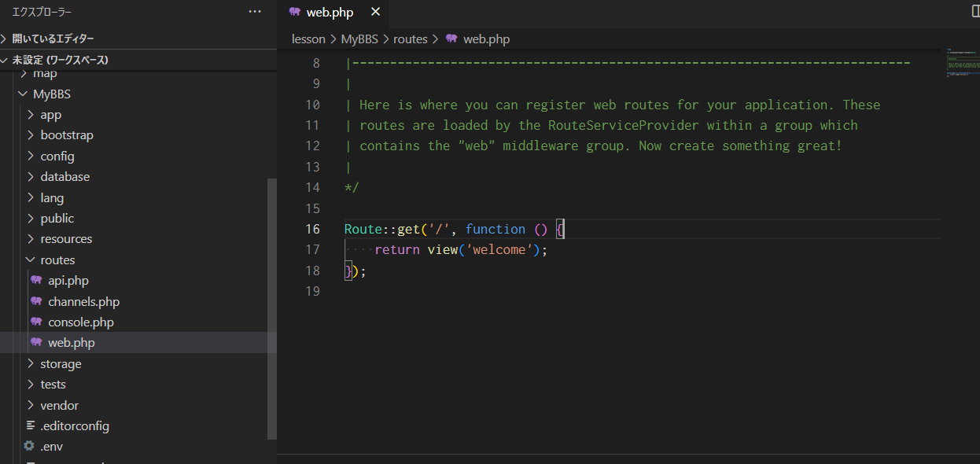980x464 pixels.
Task: Open web.php in the file tree
Action: (71, 343)
